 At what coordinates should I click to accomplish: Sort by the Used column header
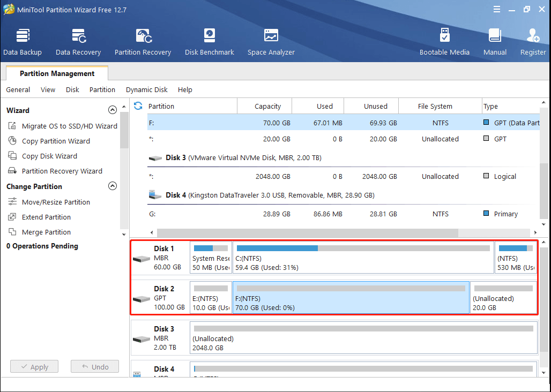(x=318, y=106)
